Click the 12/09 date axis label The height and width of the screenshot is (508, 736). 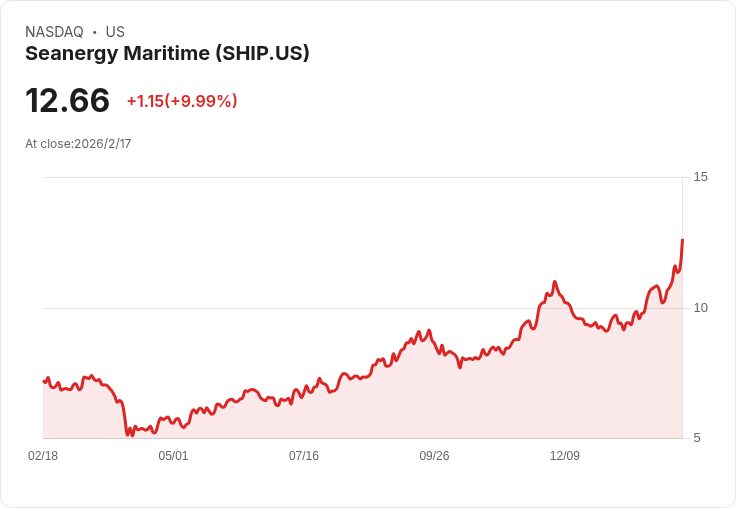tap(565, 456)
